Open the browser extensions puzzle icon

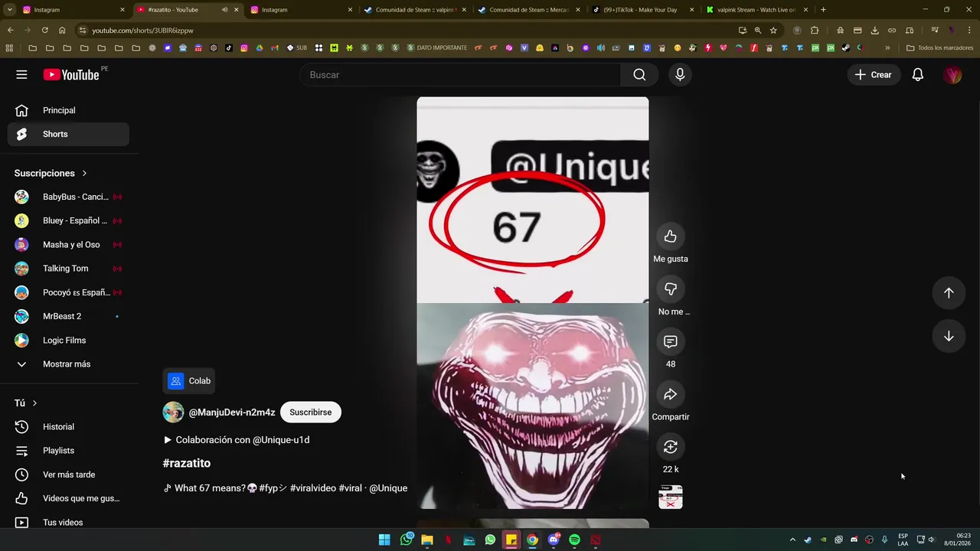[x=815, y=31]
